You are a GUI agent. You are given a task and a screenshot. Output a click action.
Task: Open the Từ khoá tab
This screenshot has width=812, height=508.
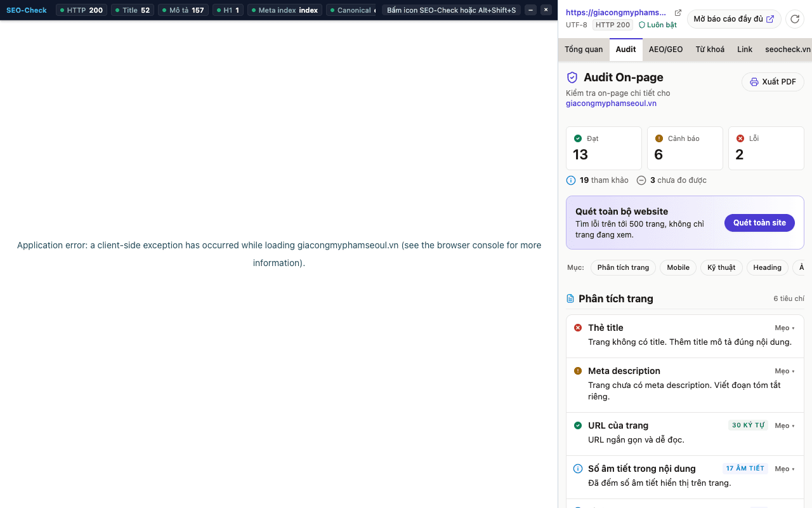click(710, 50)
